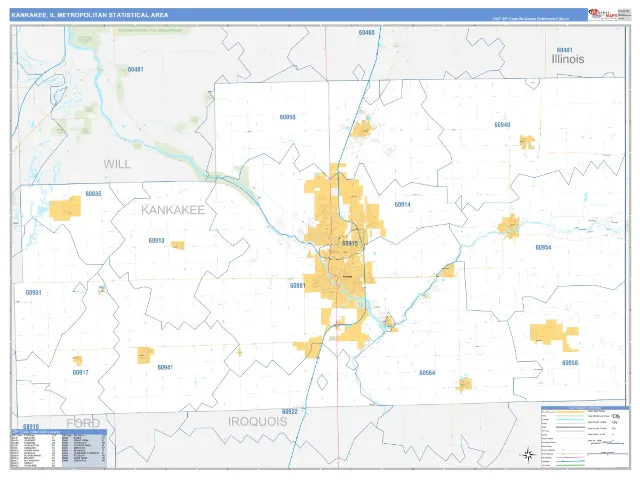Image resolution: width=640 pixels, height=480 pixels.
Task: Click the WILL county label
Action: click(x=117, y=164)
